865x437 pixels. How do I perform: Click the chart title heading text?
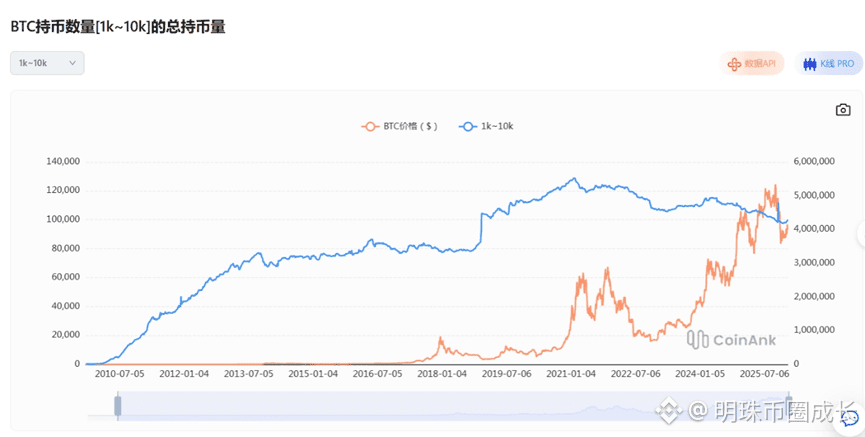pos(118,27)
